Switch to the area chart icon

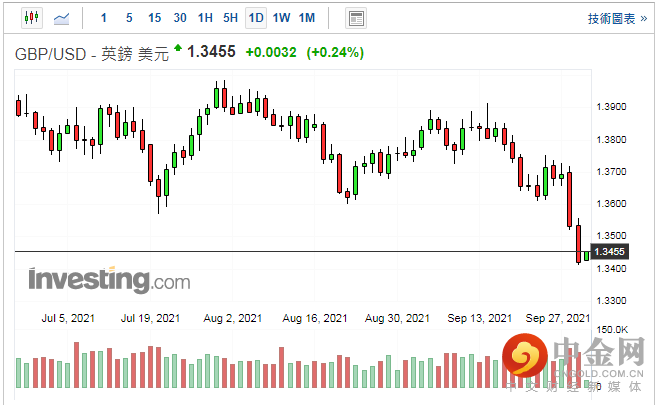pyautogui.click(x=62, y=18)
